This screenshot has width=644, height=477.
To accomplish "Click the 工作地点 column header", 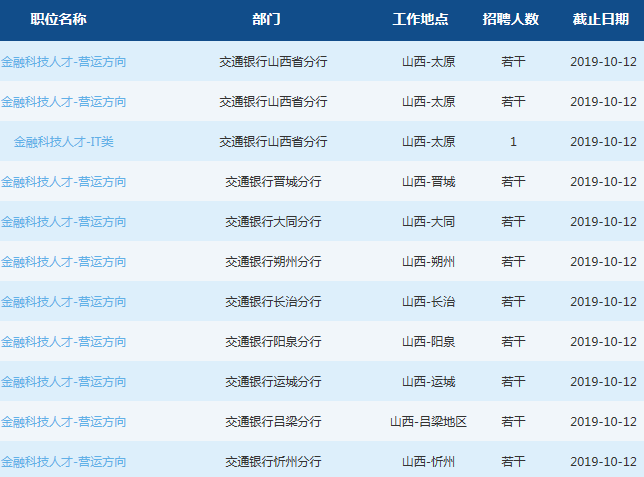I will pyautogui.click(x=420, y=20).
